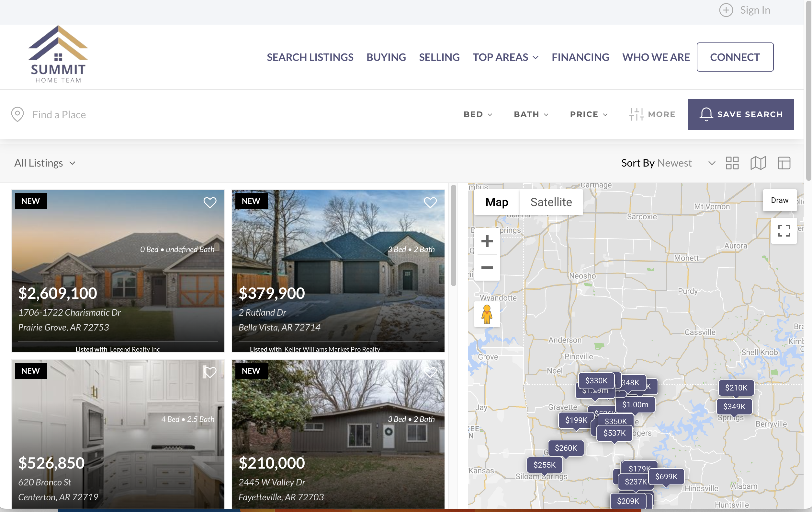Zoom in on the map

(x=487, y=241)
